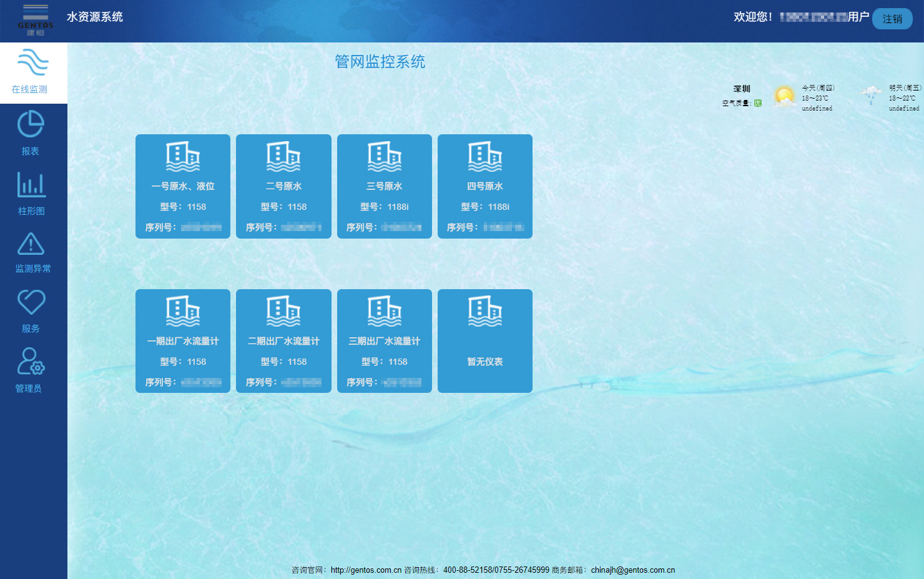This screenshot has width=924, height=579.
Task: Select the 二号原水 device card
Action: tap(283, 187)
